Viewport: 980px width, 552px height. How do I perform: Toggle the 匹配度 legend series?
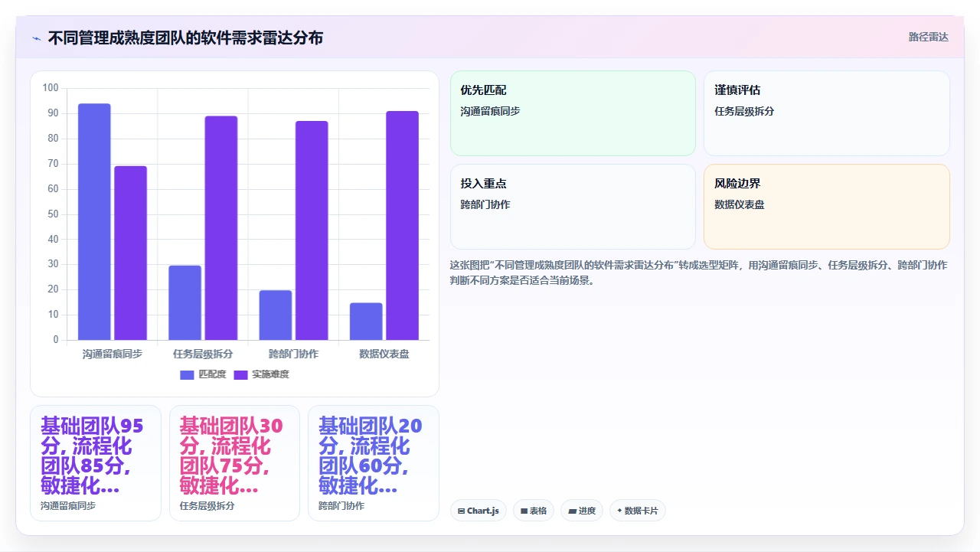(203, 374)
